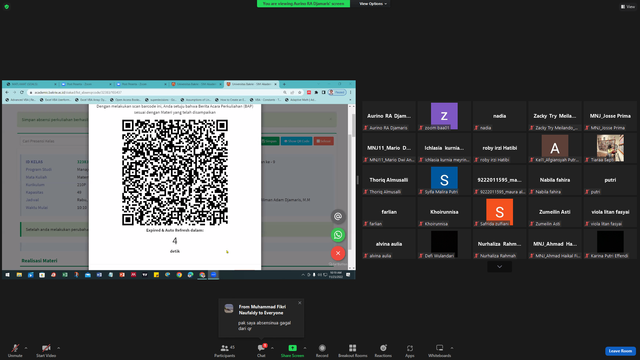Select the Aurino RA Djamaris video tile

pos(389,116)
